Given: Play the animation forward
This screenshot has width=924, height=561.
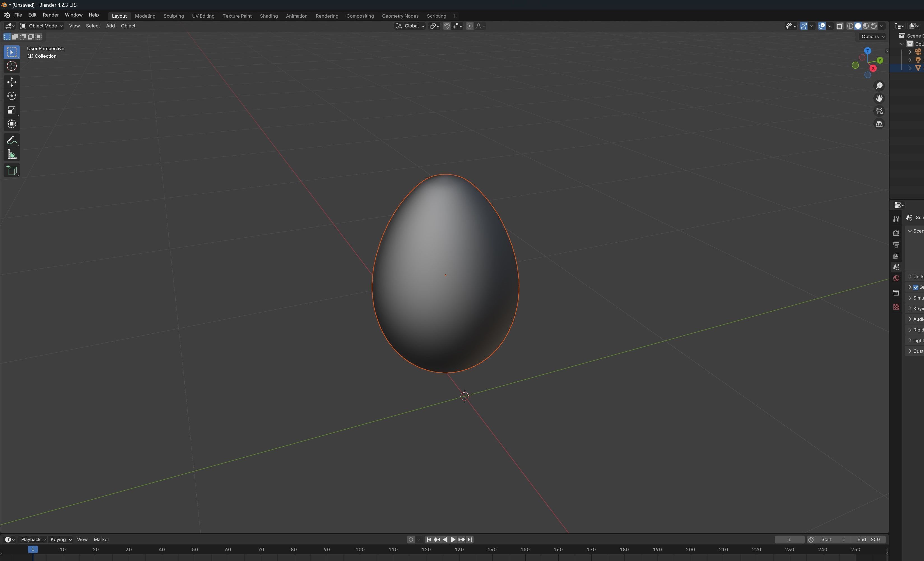Looking at the screenshot, I should point(453,540).
